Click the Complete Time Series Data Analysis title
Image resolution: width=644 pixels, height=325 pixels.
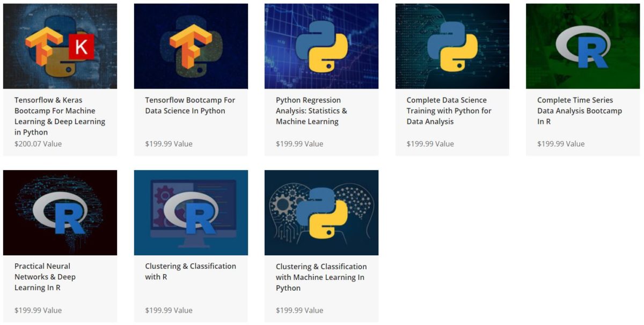pos(581,110)
